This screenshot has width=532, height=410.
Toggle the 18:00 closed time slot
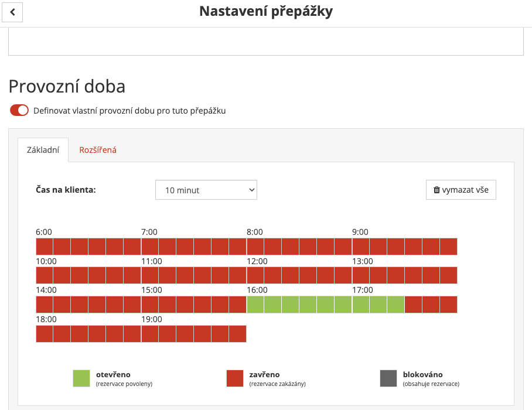(45, 334)
